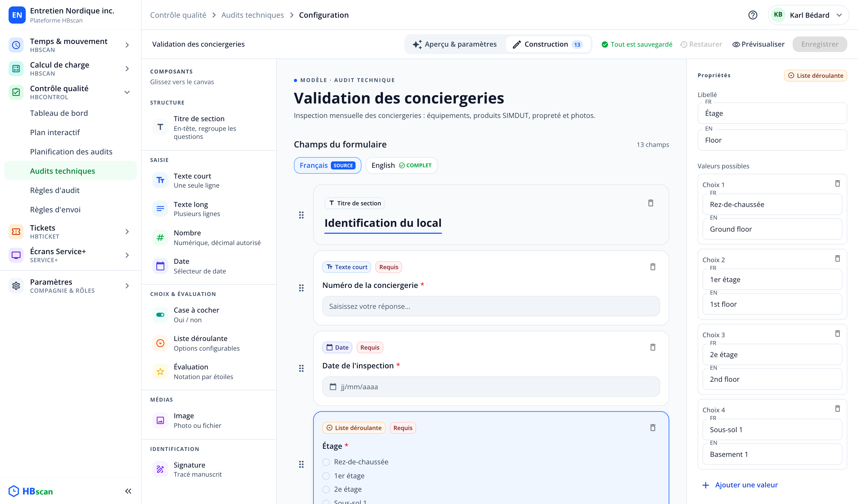Delete the Numéro de la conciergerie field
858x504 pixels.
pos(652,267)
